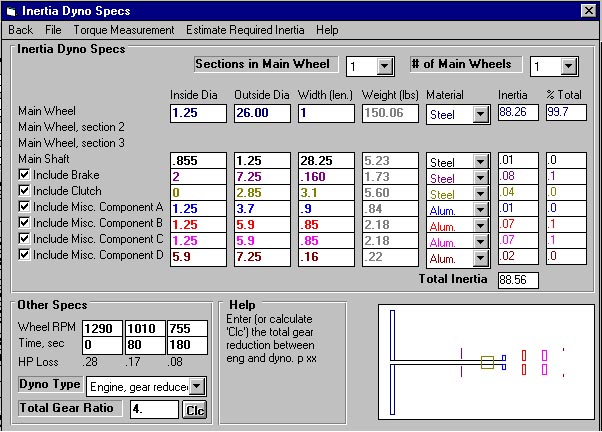The image size is (602, 432).
Task: Close the Inertia Dyno Specs window
Action: [589, 11]
